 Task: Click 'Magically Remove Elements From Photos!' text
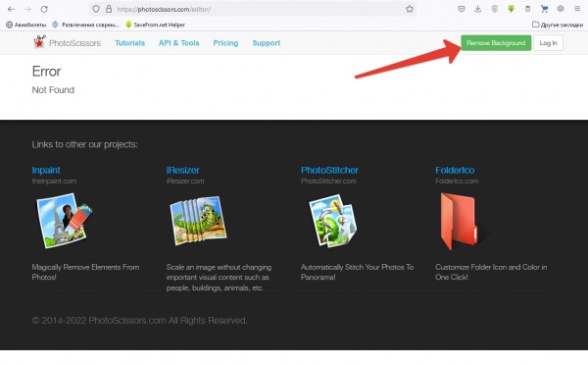click(x=85, y=272)
